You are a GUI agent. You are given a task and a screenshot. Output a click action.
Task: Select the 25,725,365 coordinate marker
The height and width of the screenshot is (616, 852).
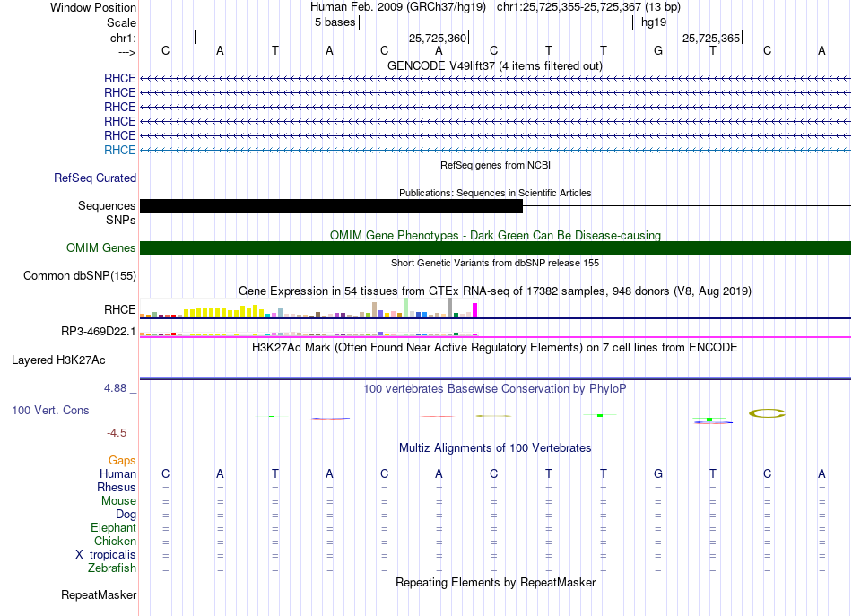pos(711,38)
